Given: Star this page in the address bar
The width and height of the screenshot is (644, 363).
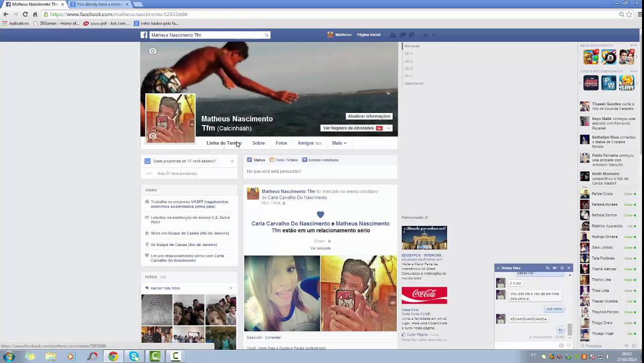Looking at the screenshot, I should coord(629,14).
